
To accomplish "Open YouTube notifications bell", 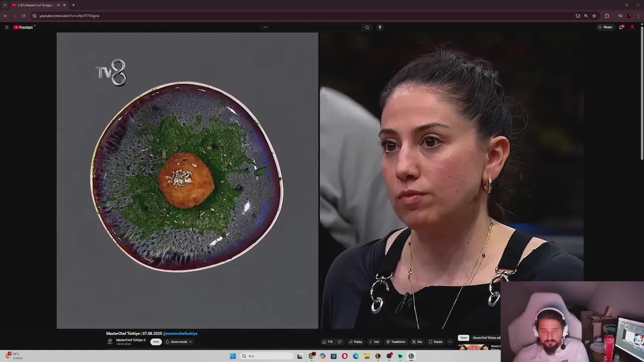I will click(621, 27).
